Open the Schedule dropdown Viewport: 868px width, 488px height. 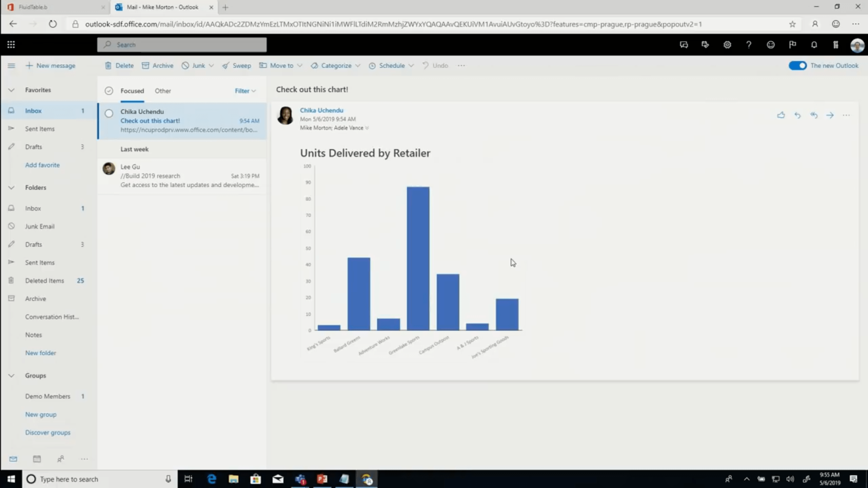coord(391,65)
